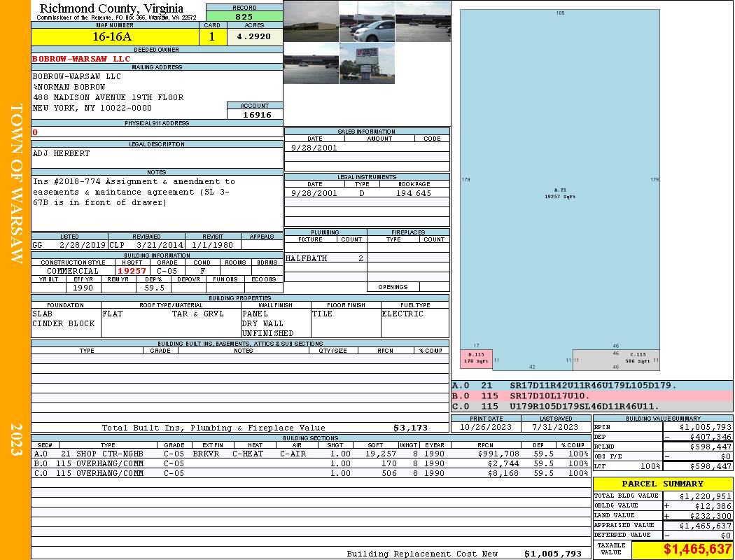The width and height of the screenshot is (735, 560).
Task: Open the bottom-left storefront photo thumbnail
Action: click(311, 64)
